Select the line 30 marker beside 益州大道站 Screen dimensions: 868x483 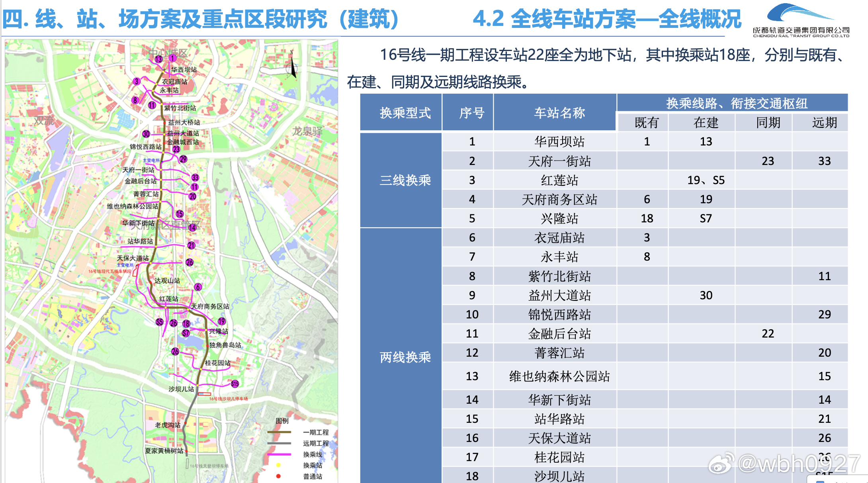146,134
